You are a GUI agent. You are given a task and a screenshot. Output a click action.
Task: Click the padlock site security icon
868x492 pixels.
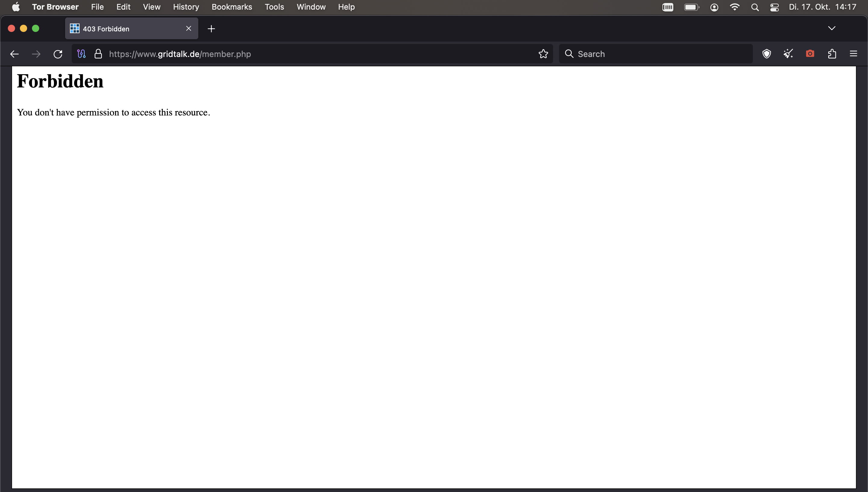(98, 54)
